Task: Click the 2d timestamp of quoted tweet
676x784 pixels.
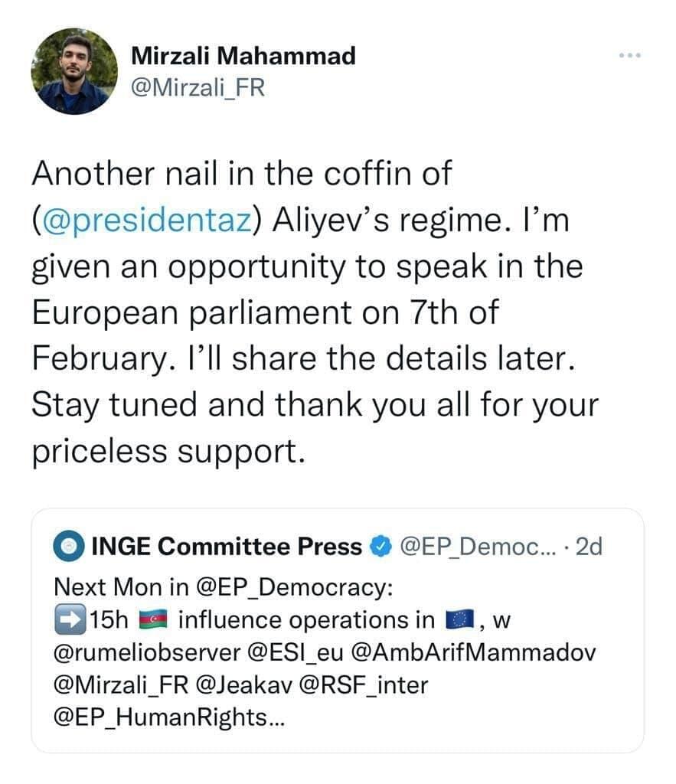Action: (589, 547)
